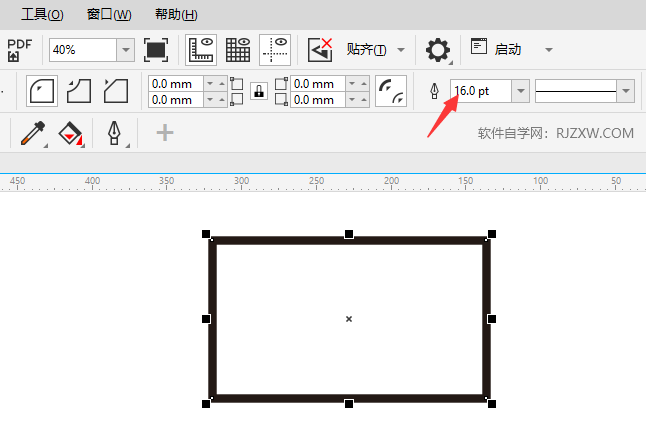Open the 帮助(H) menu
This screenshot has width=646, height=446.
(176, 15)
